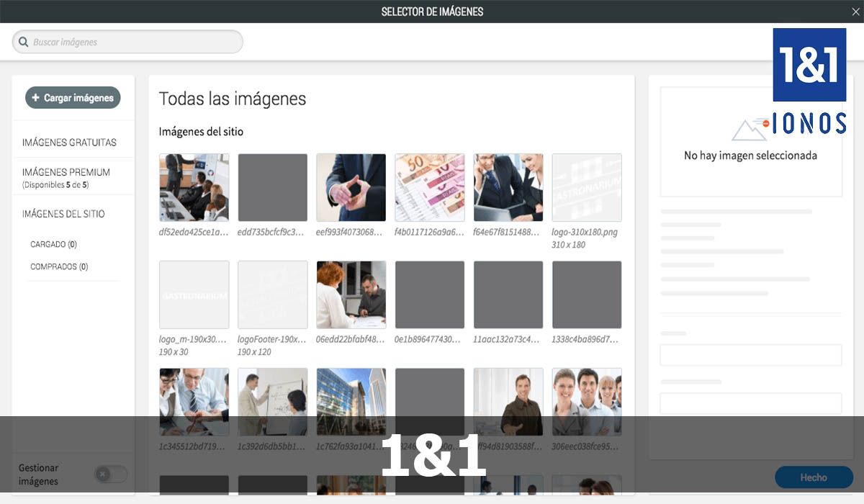This screenshot has height=504, width=864.
Task: Click the magnifier icon in search box
Action: pyautogui.click(x=24, y=42)
